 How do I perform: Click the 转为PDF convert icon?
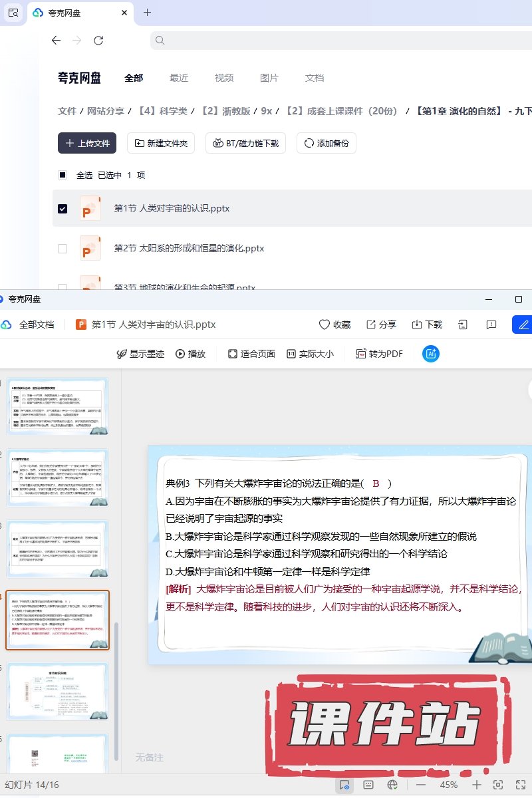coord(379,354)
